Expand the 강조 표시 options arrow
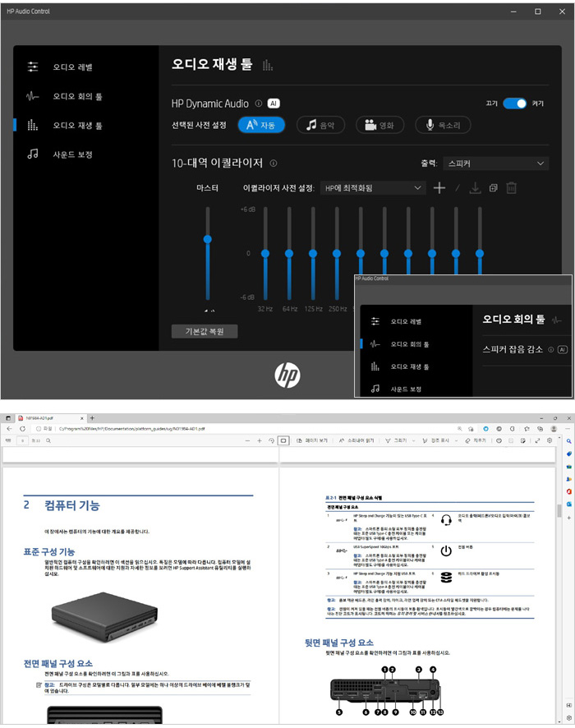The width and height of the screenshot is (575, 728). pos(456,440)
